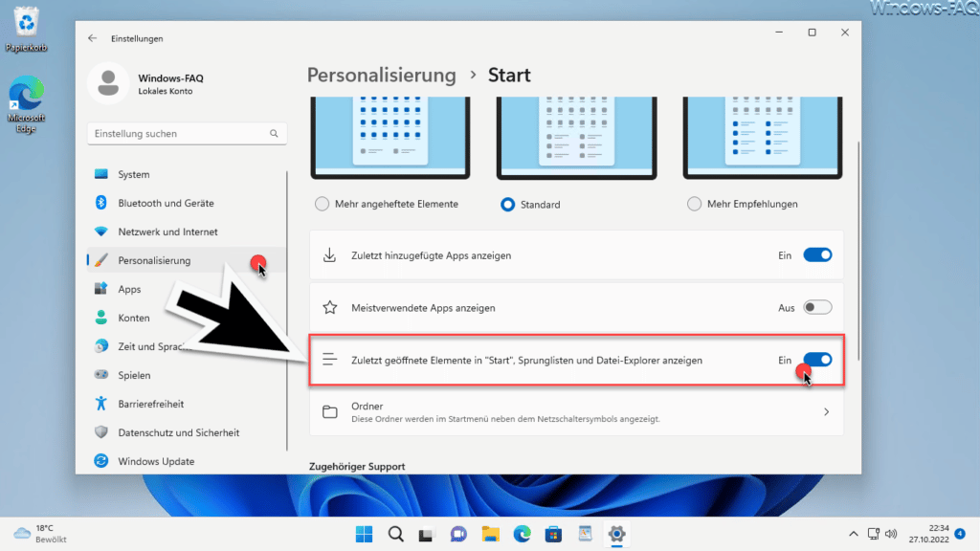Open the System settings category
This screenshot has height=551, width=980.
(187, 174)
